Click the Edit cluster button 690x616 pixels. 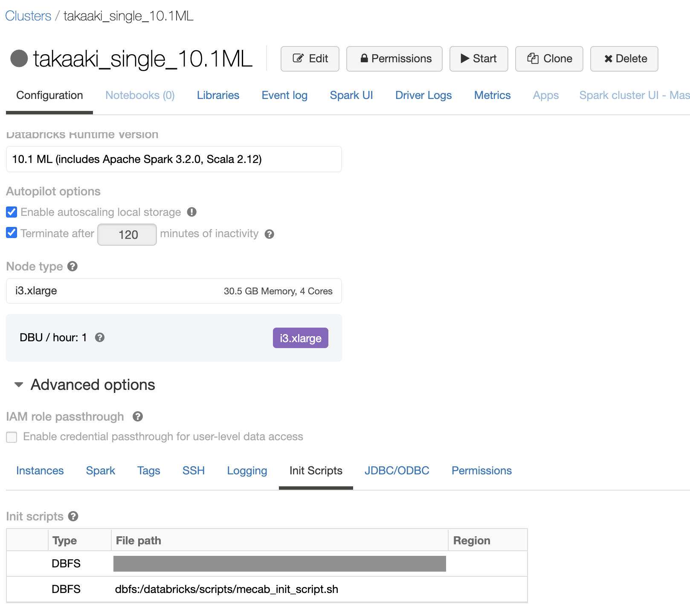tap(310, 59)
